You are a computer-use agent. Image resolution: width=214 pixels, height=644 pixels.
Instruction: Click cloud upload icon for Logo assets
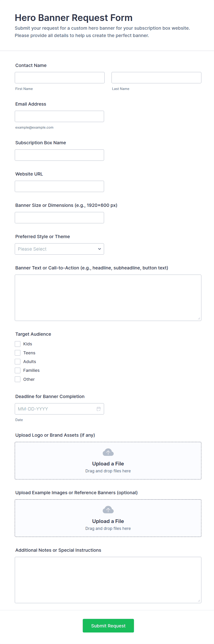coord(108,452)
